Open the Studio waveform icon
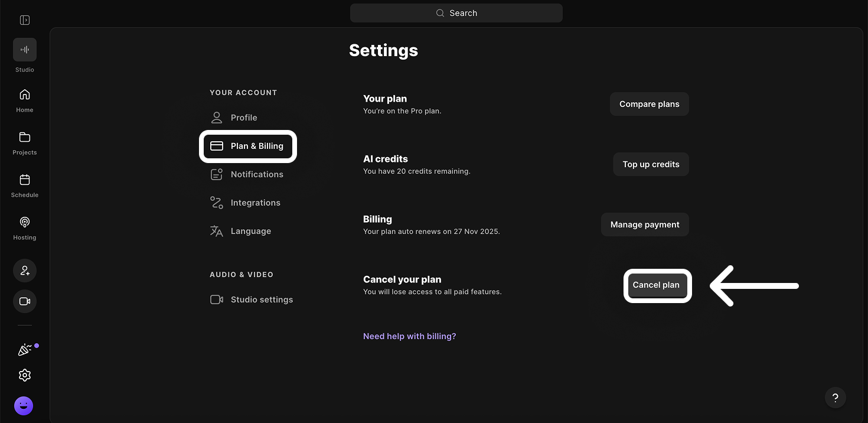The width and height of the screenshot is (868, 423). pos(25,50)
